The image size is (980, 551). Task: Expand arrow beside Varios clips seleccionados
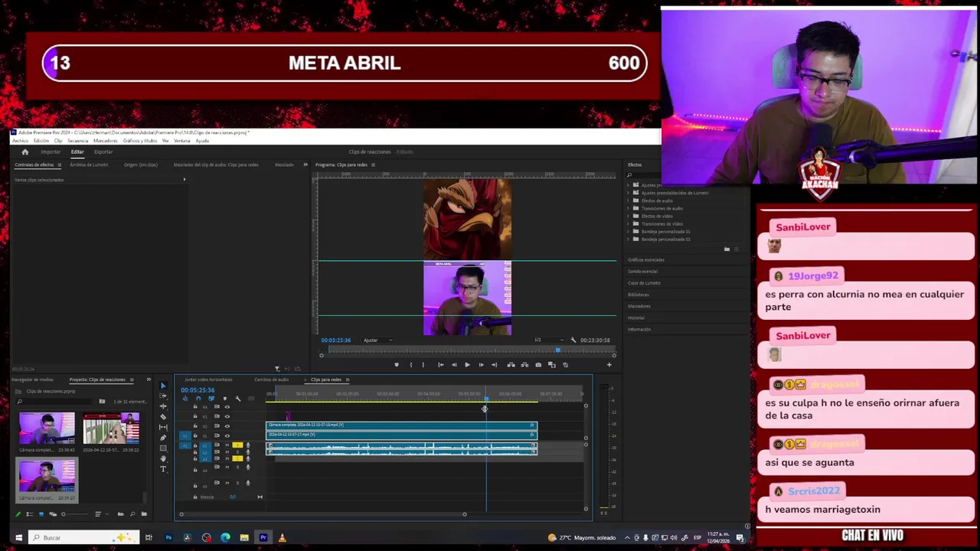point(184,180)
